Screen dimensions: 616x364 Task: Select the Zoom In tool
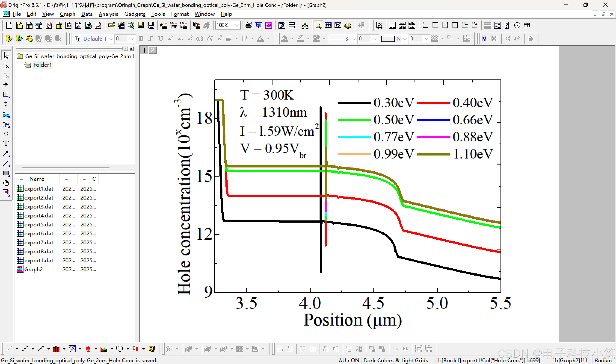[x=6, y=65]
